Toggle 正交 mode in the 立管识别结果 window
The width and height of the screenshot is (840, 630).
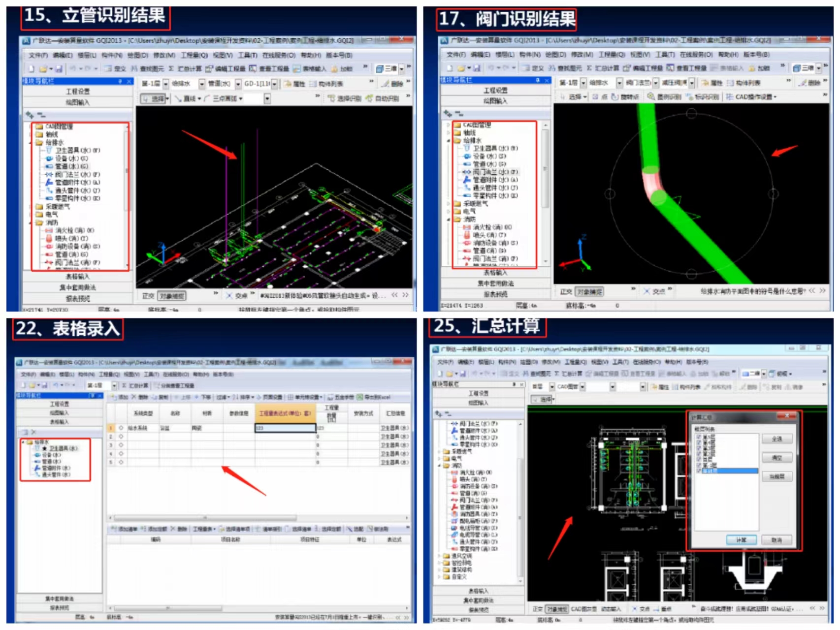pos(148,296)
